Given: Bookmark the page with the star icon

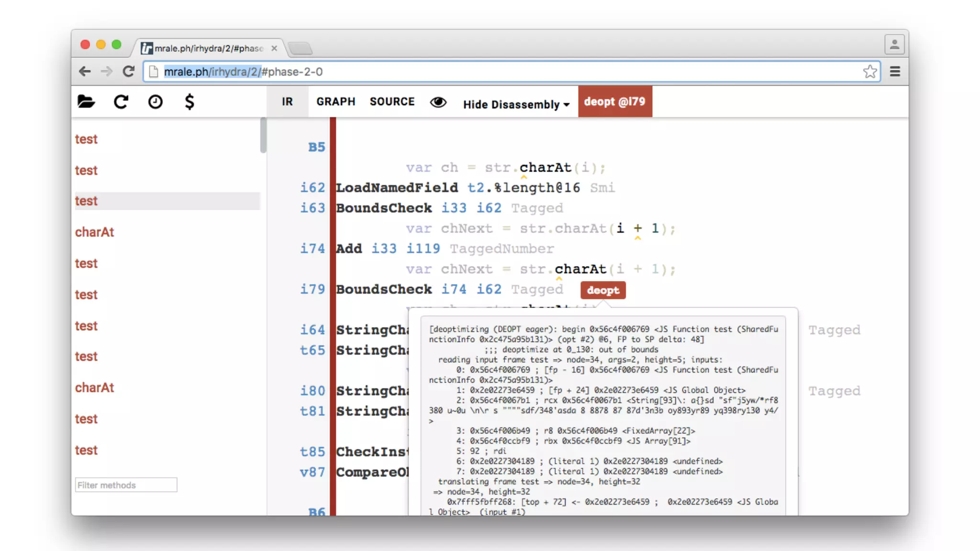Looking at the screenshot, I should [x=870, y=72].
